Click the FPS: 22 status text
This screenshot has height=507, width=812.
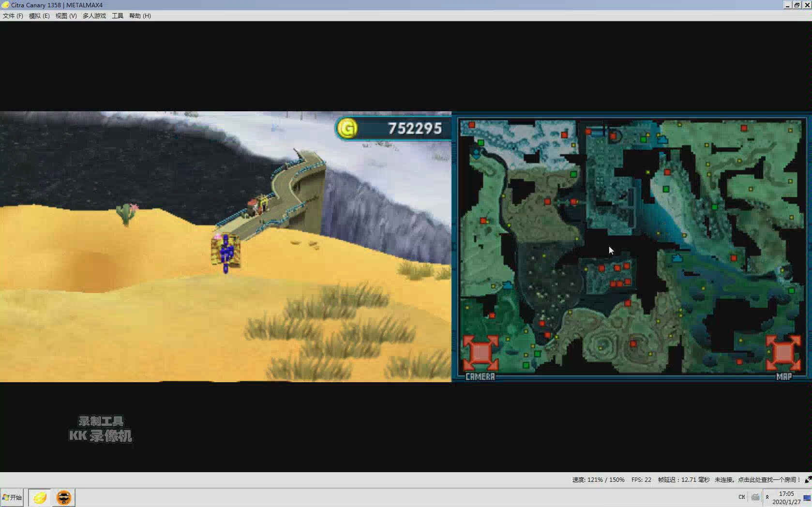[641, 480]
